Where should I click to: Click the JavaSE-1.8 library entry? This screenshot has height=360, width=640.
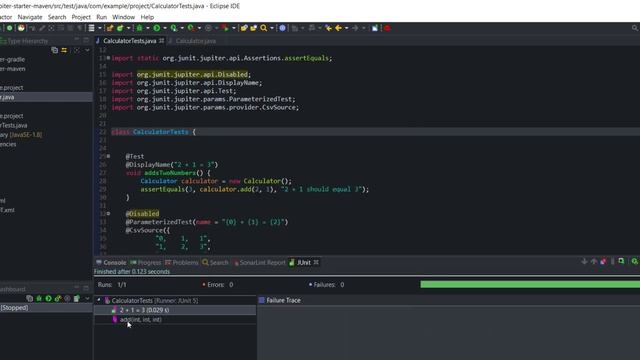(x=21, y=135)
